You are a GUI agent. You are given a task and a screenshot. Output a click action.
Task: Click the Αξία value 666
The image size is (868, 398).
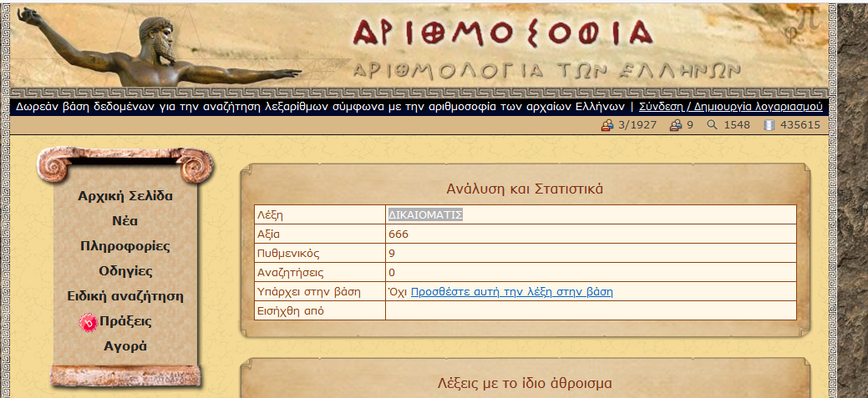pos(398,234)
